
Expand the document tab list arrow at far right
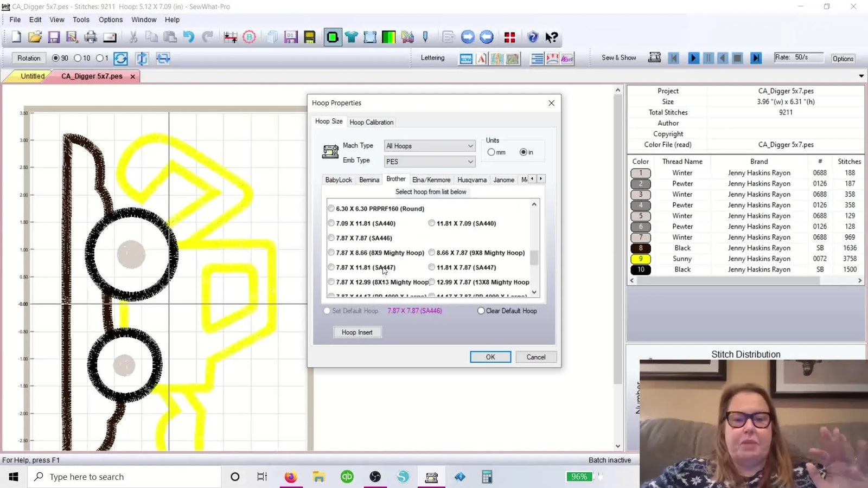tap(861, 76)
